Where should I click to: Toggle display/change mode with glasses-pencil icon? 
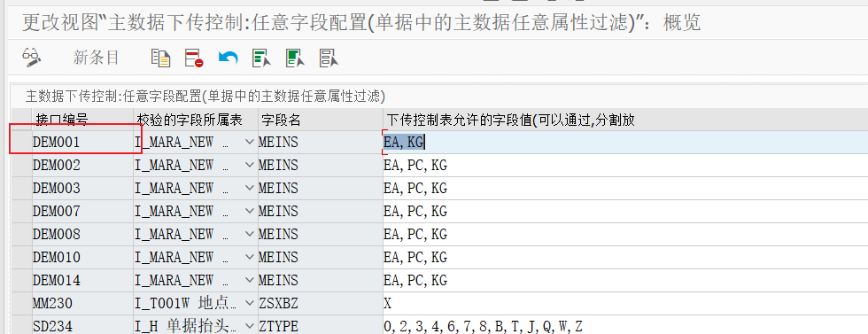click(x=32, y=58)
